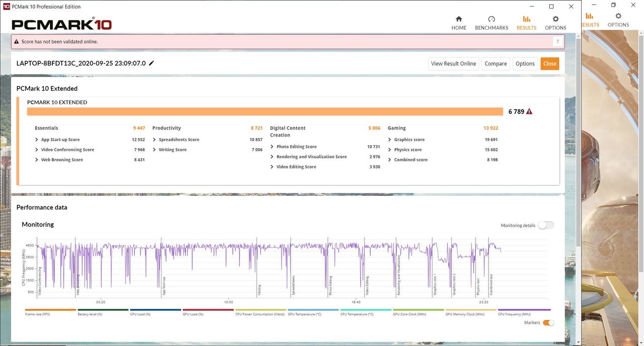The image size is (644, 346).
Task: Open the result Options button
Action: click(x=525, y=63)
